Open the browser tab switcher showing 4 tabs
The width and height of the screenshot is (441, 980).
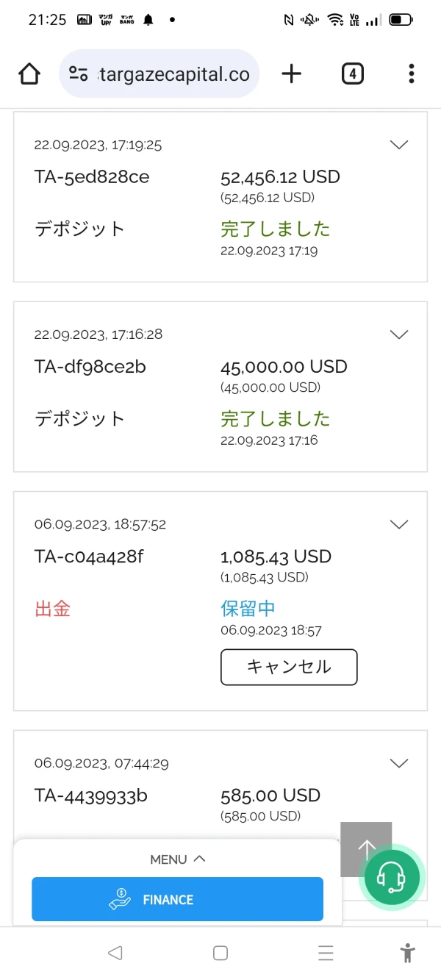pos(352,74)
